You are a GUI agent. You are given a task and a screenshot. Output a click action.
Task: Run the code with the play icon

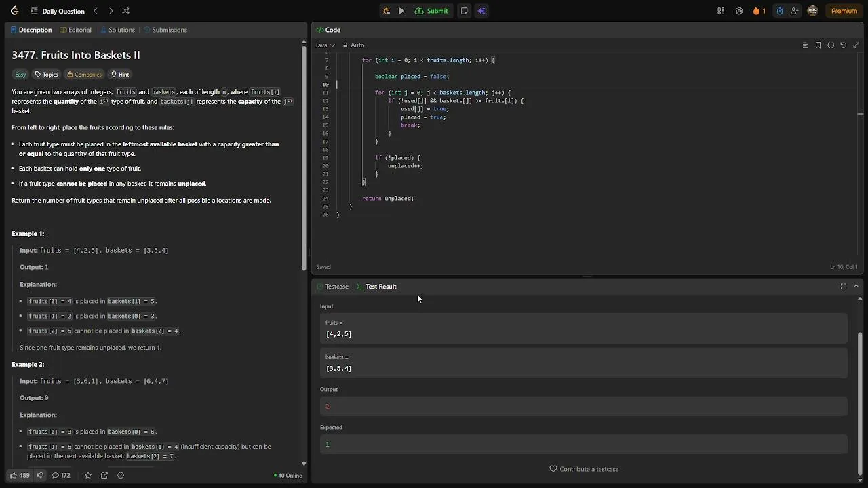click(x=401, y=11)
